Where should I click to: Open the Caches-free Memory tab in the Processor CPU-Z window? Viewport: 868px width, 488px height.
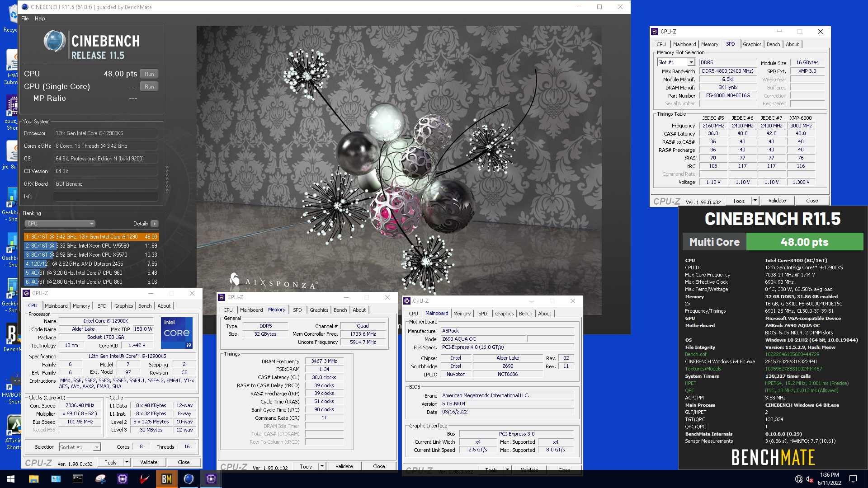point(81,306)
